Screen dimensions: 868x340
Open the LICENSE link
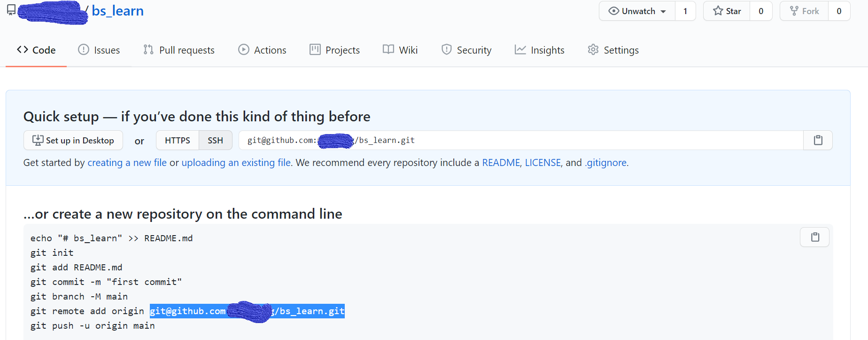coord(543,163)
